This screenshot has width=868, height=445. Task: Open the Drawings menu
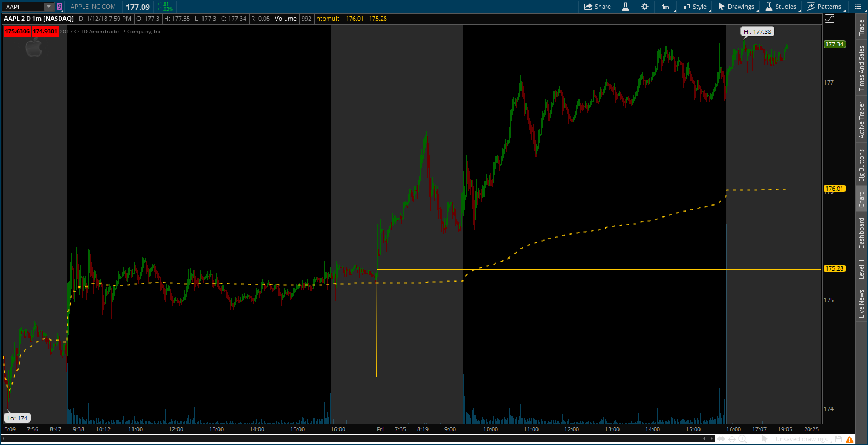736,7
